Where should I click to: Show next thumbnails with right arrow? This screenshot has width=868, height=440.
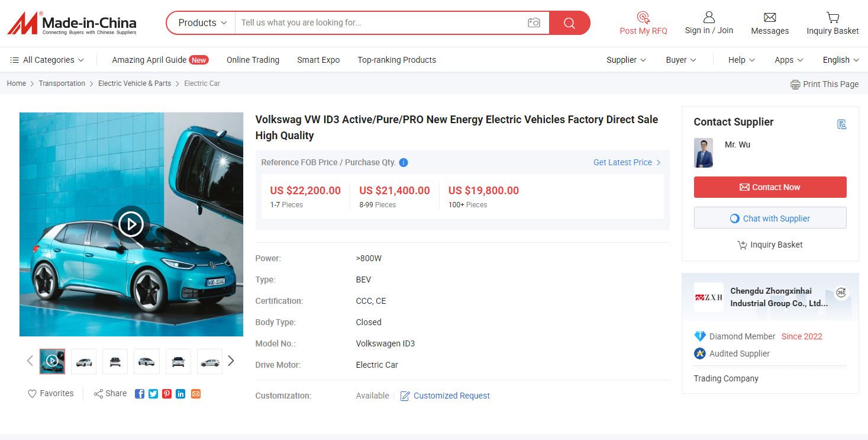click(x=231, y=361)
